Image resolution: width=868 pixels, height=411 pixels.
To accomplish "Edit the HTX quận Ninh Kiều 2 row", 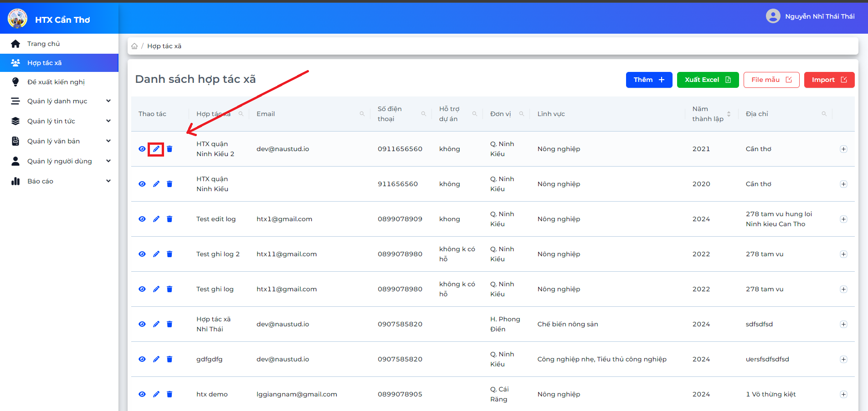I will point(156,149).
